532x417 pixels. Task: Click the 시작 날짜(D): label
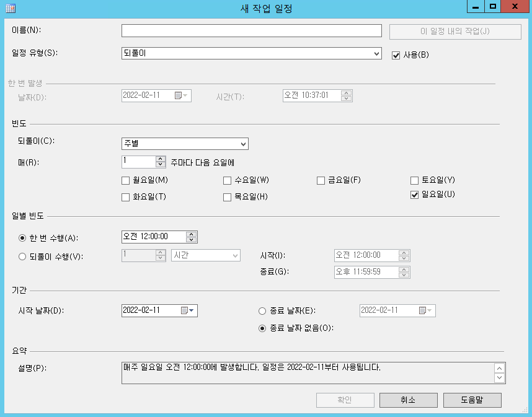(41, 310)
